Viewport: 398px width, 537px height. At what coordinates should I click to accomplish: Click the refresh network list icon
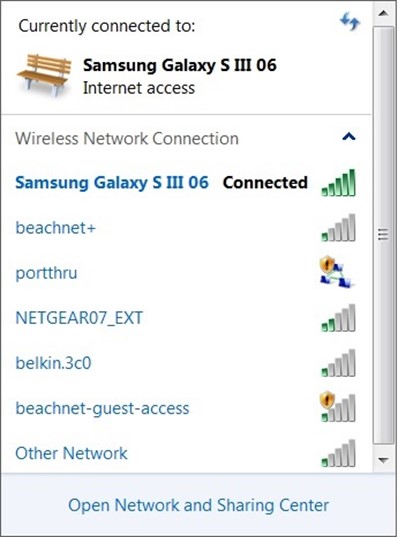click(x=350, y=21)
